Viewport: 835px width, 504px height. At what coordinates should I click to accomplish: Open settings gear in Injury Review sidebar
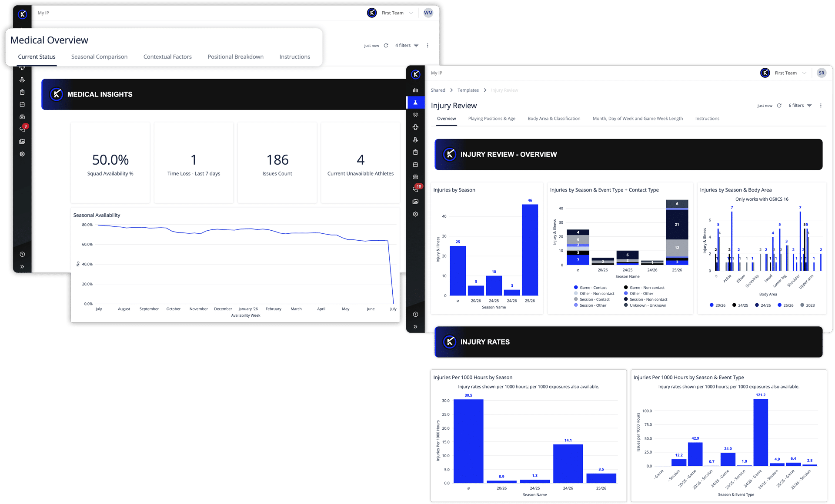pos(415,214)
